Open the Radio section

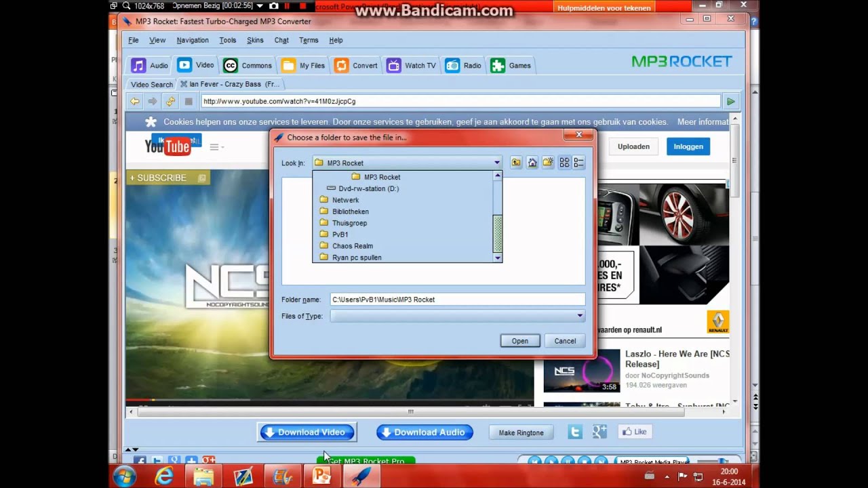pyautogui.click(x=463, y=65)
